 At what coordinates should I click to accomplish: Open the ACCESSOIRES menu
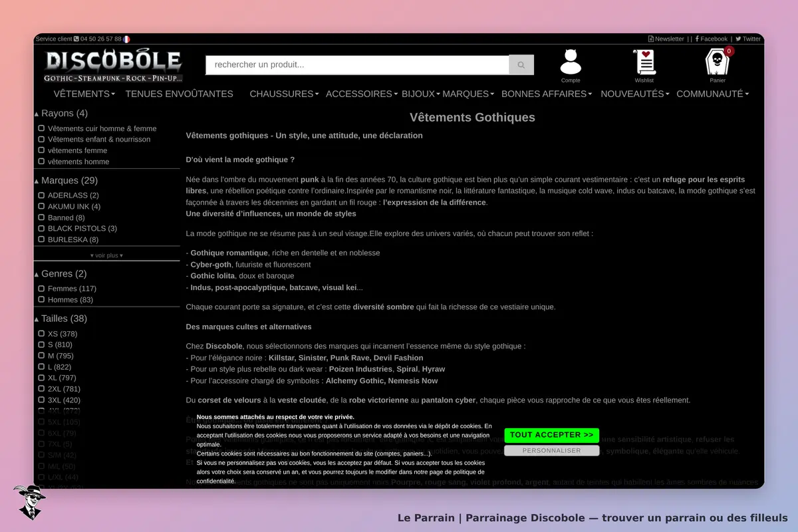[362, 94]
